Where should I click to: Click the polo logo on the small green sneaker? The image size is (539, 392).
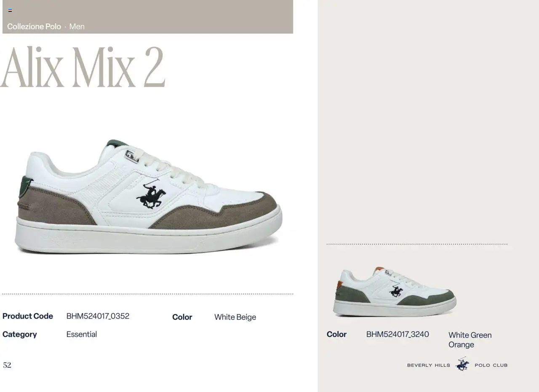(396, 290)
